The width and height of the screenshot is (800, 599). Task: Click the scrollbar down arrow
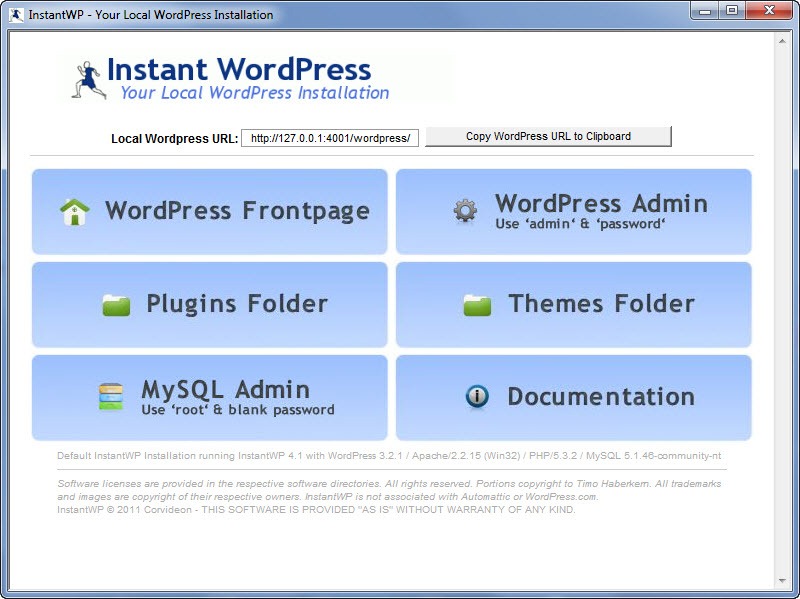[782, 581]
